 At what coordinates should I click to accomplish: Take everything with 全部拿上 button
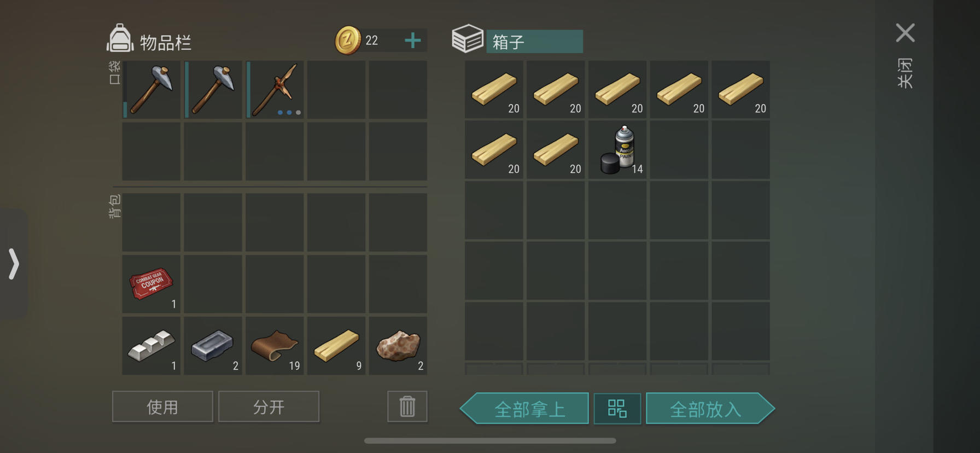tap(524, 408)
